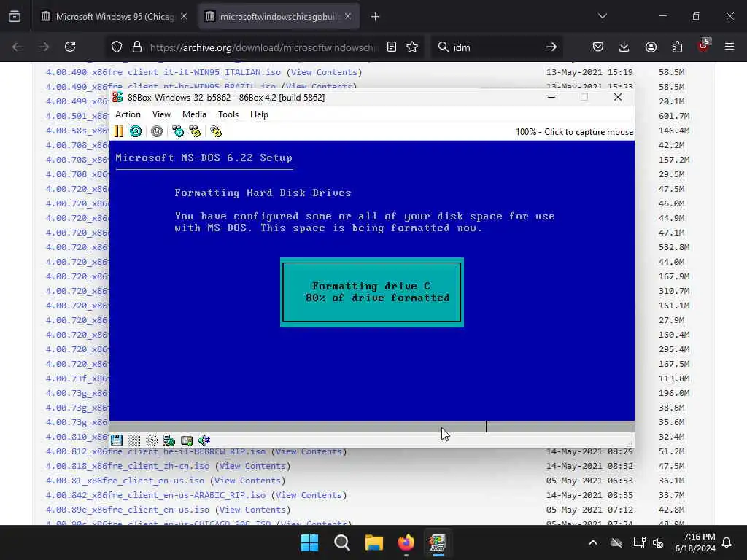Viewport: 747px width, 560px height.
Task: Open 4.00.818_x86fre_client_zh-cn.iso link
Action: 128,466
